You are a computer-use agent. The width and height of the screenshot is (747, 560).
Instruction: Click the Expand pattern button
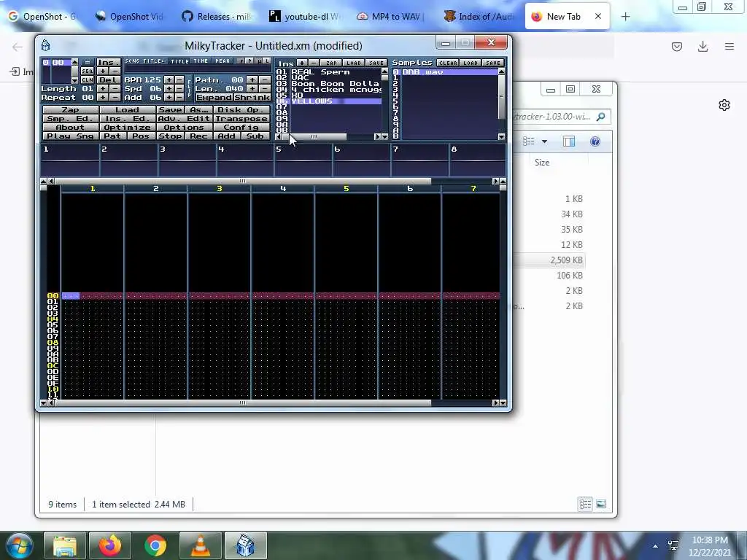tap(214, 97)
